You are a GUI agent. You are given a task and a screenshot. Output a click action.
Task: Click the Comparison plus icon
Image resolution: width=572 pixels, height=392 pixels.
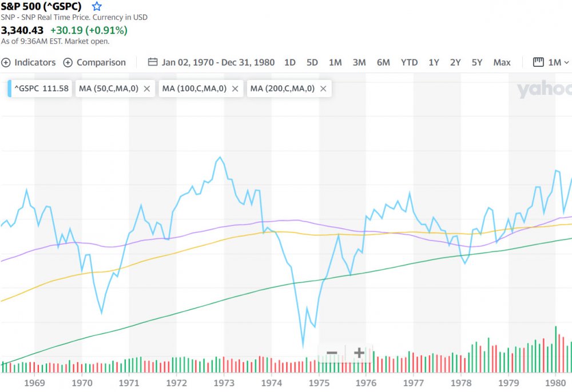68,62
